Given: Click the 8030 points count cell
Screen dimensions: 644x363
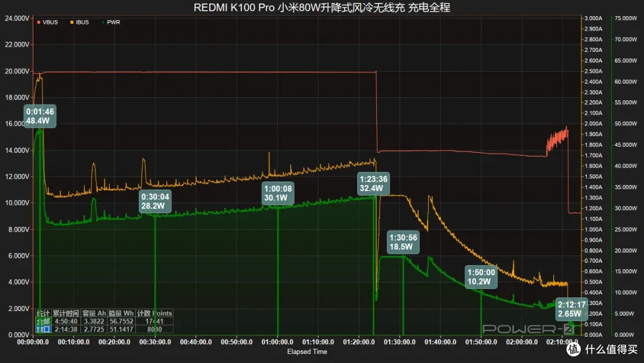Looking at the screenshot, I should coord(154,329).
